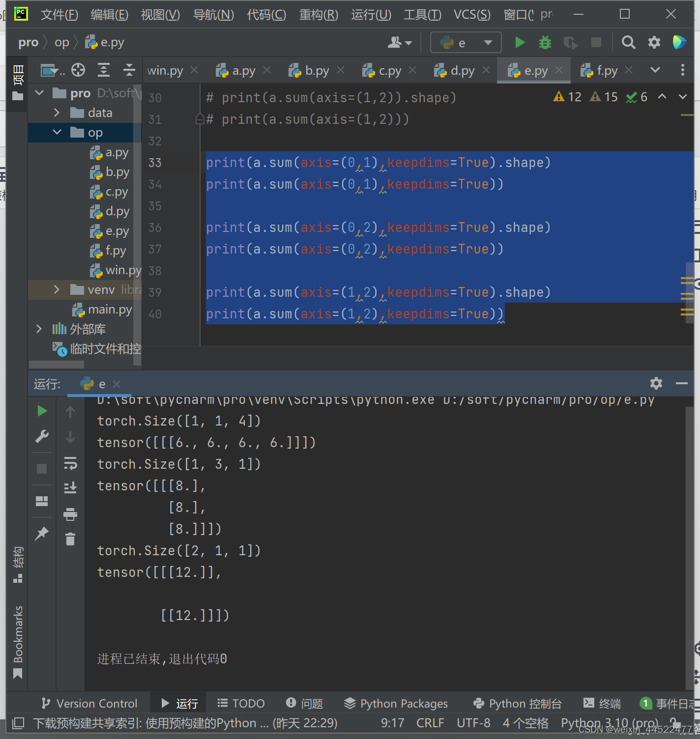
Task: Open run tool window gear options
Action: coord(656,383)
